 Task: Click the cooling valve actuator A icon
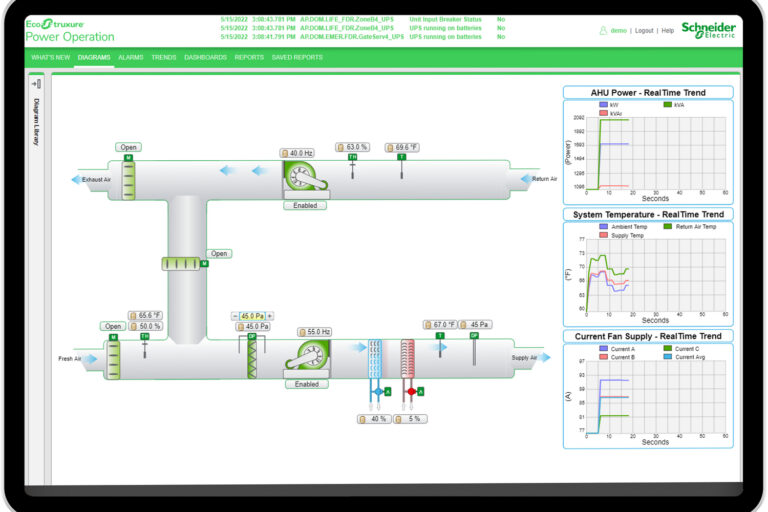tap(388, 391)
